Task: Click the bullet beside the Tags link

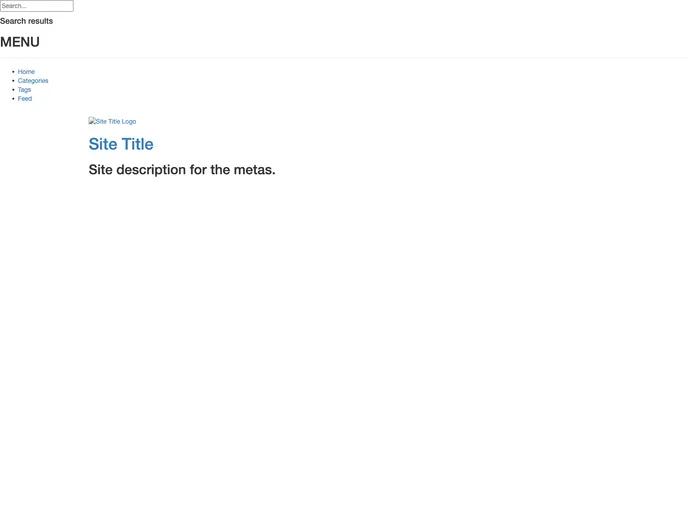Action: point(13,90)
